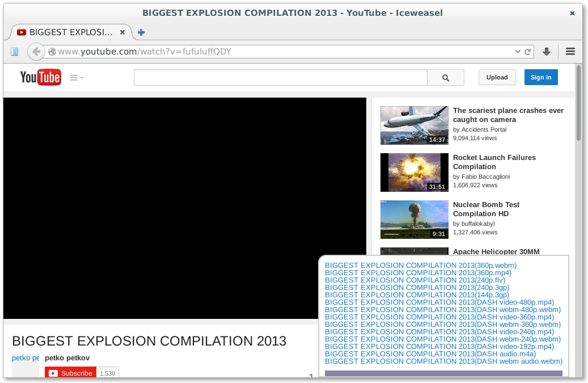Open the YouTube guide menu icon
The height and width of the screenshot is (383, 588).
point(77,78)
